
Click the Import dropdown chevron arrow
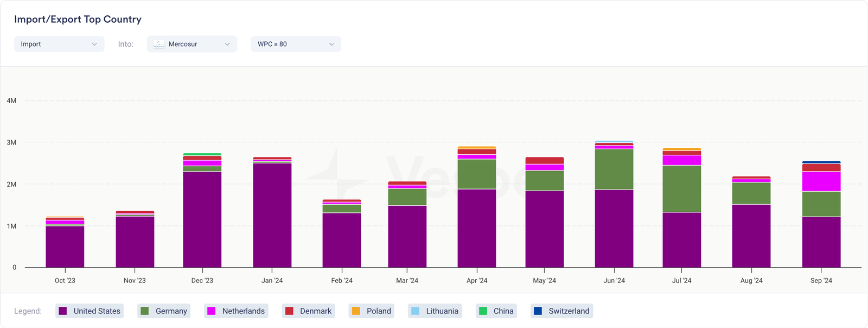(94, 44)
